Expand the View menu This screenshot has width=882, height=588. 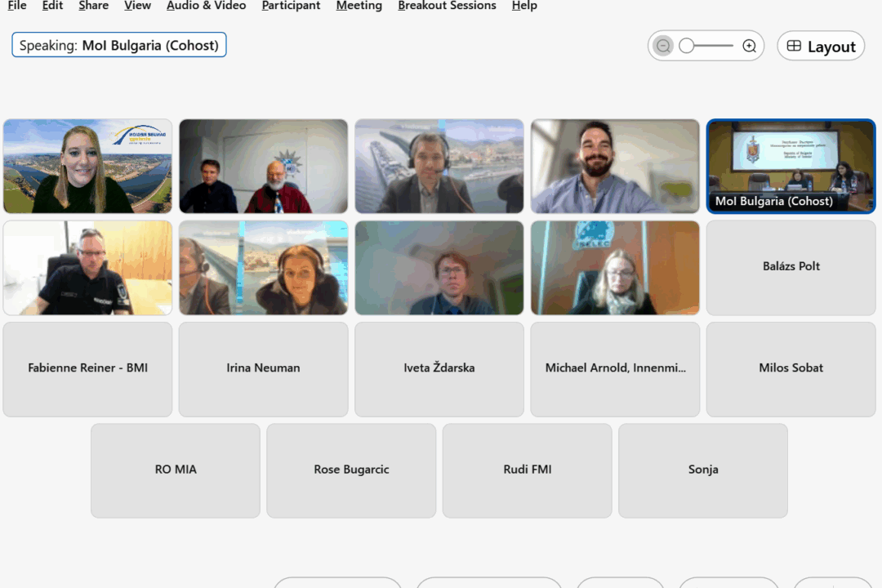pyautogui.click(x=137, y=6)
